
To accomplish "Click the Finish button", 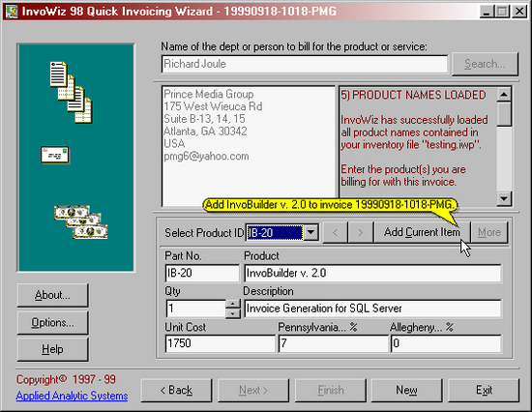I will click(x=331, y=391).
